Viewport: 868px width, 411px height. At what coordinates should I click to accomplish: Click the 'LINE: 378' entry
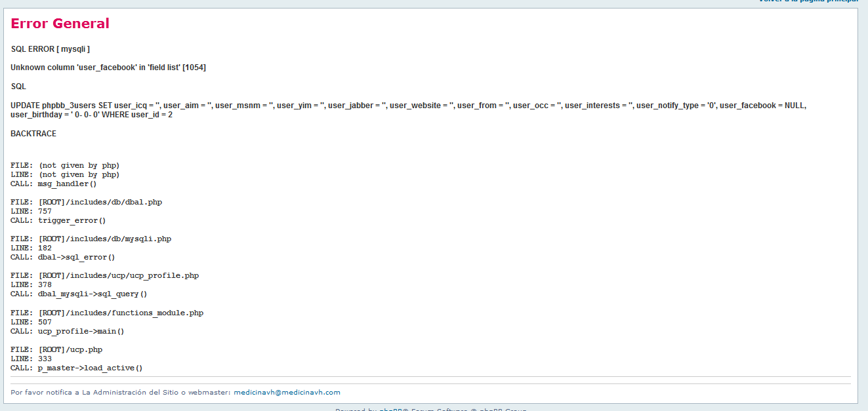[x=31, y=284]
